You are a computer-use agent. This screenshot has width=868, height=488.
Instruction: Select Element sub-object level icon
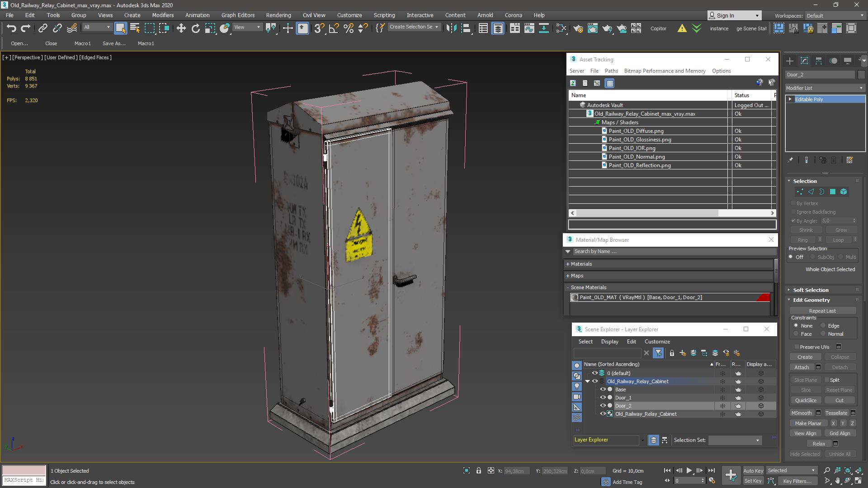coord(843,192)
